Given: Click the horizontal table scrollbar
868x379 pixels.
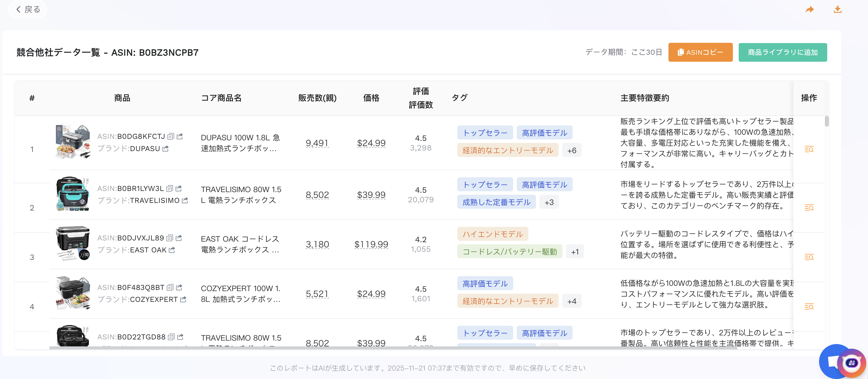Looking at the screenshot, I should [x=393, y=348].
